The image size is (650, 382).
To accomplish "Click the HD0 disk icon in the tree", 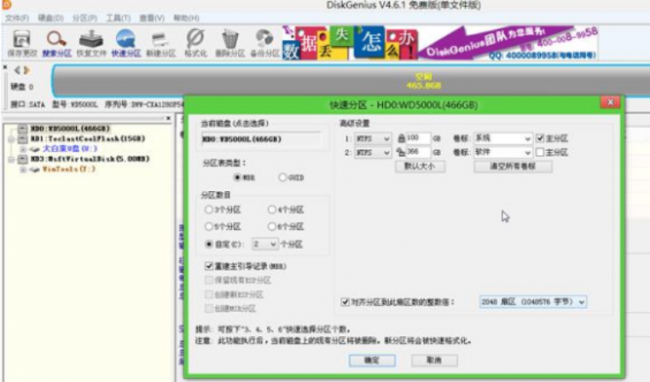I will click(22, 128).
